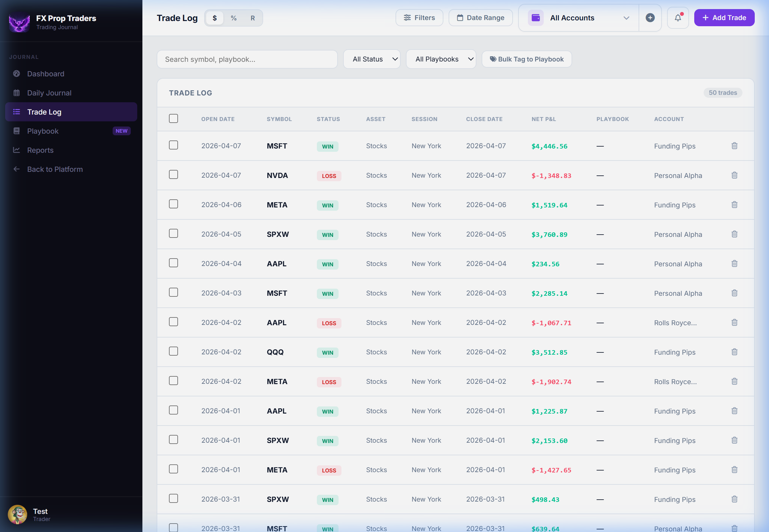Delete the SPXW trade dated 2026-03-31
Viewport: 769px width, 532px height.
[734, 499]
